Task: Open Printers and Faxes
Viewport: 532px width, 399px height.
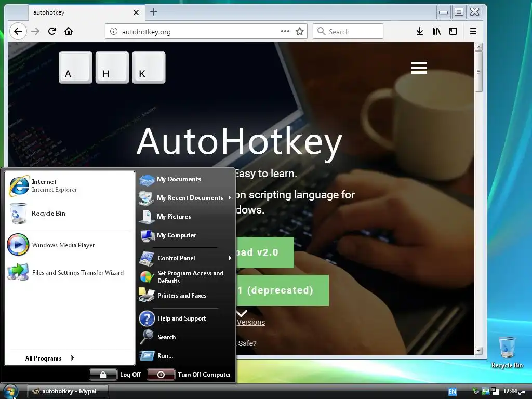Action: click(x=186, y=296)
